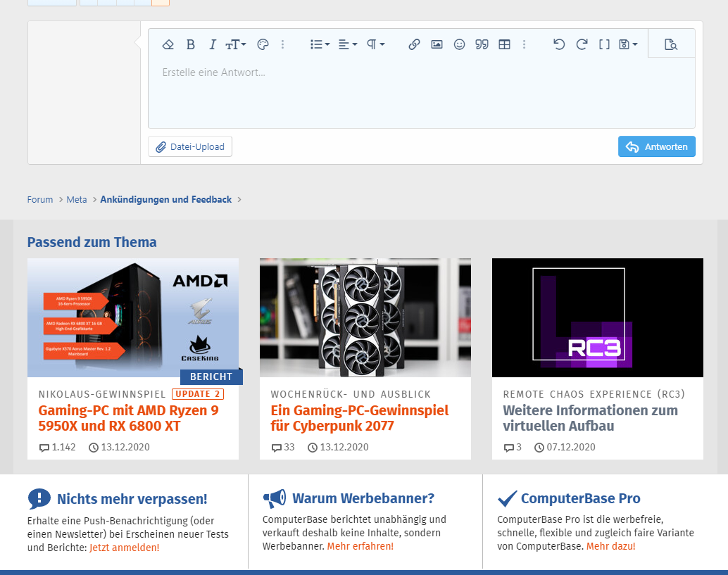Viewport: 728px width, 575px height.
Task: Click the ComputerBase Pro heading
Action: pos(580,498)
